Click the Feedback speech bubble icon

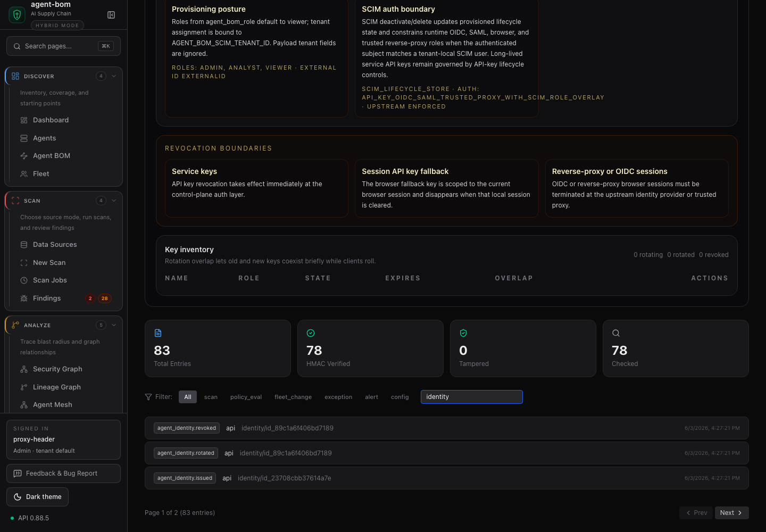(x=18, y=473)
